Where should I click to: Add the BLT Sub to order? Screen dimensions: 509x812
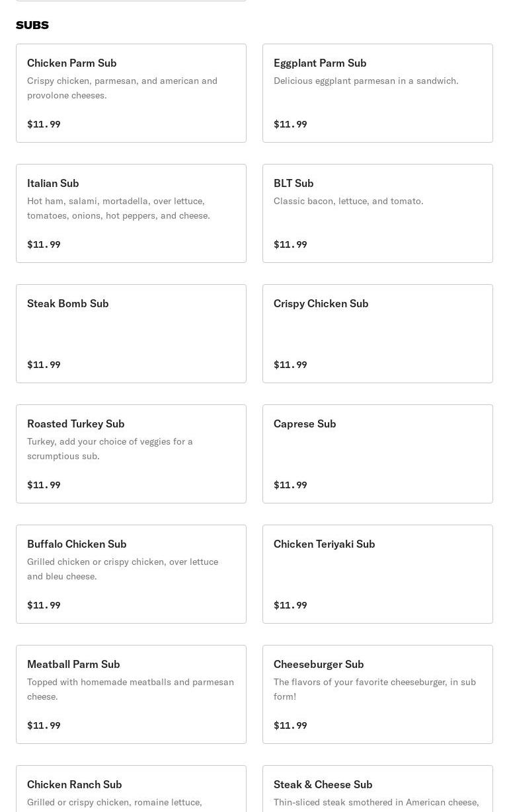pos(377,213)
